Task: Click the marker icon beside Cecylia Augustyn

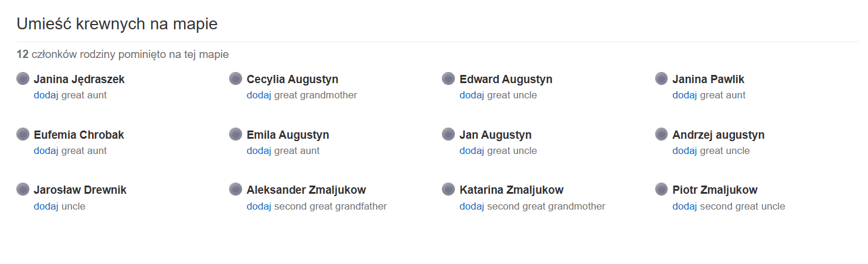Action: pos(236,78)
